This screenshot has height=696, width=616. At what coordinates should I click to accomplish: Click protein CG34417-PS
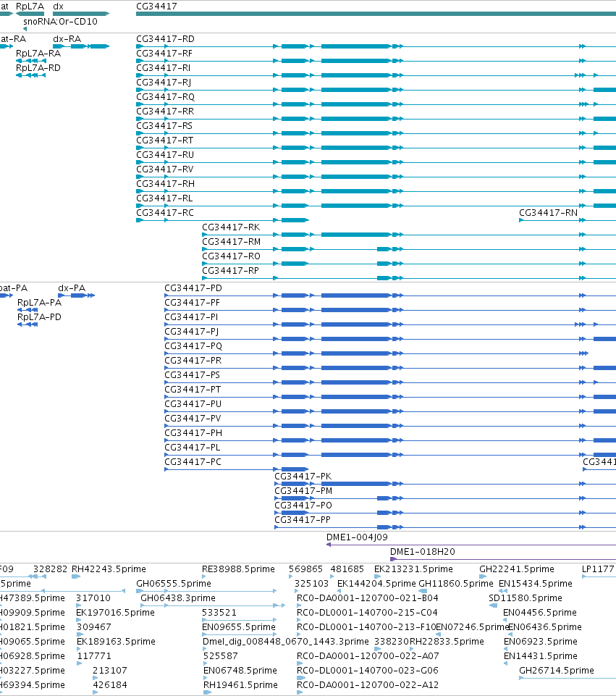pos(193,375)
